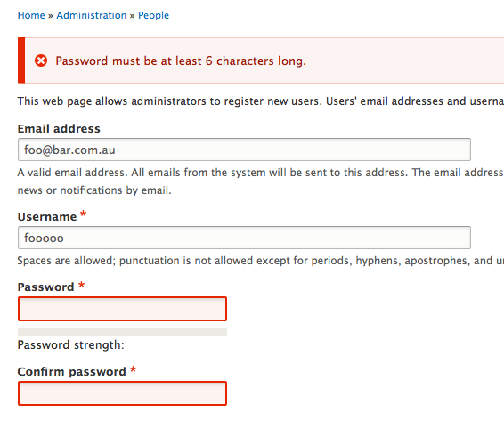This screenshot has height=429, width=504.
Task: Click the Username field label
Action: (47, 217)
